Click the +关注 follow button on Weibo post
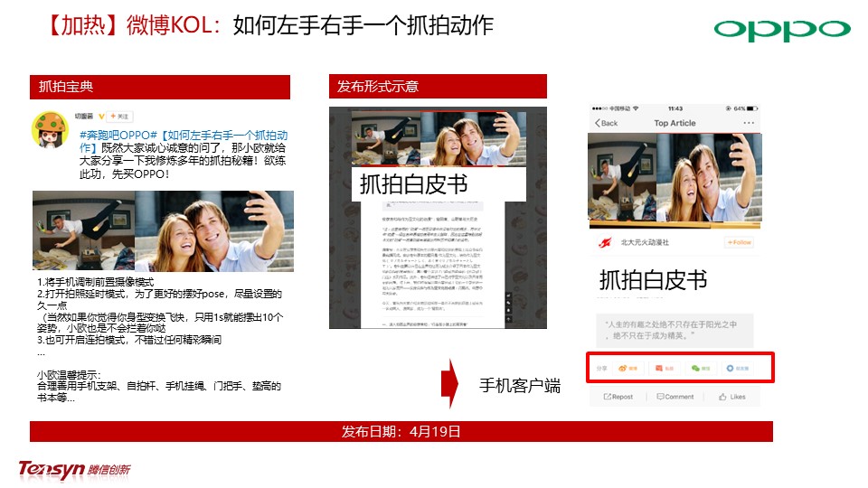868x488 pixels. 119,117
